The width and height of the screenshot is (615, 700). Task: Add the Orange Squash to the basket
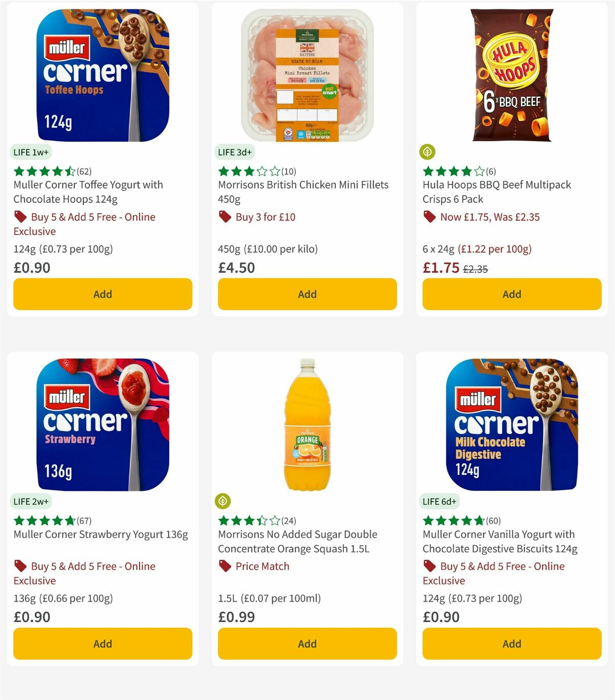[306, 644]
